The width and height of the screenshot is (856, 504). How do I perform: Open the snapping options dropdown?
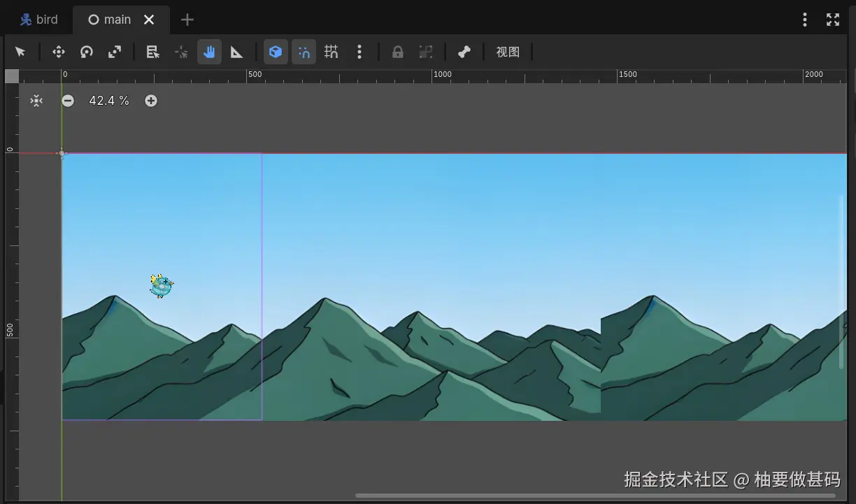click(359, 52)
